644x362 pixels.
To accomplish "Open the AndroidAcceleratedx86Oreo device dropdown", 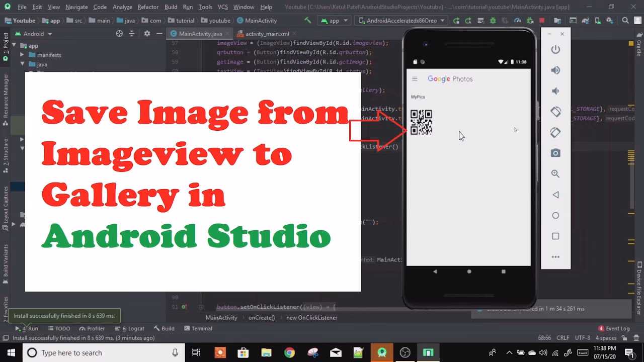I will pos(401,21).
